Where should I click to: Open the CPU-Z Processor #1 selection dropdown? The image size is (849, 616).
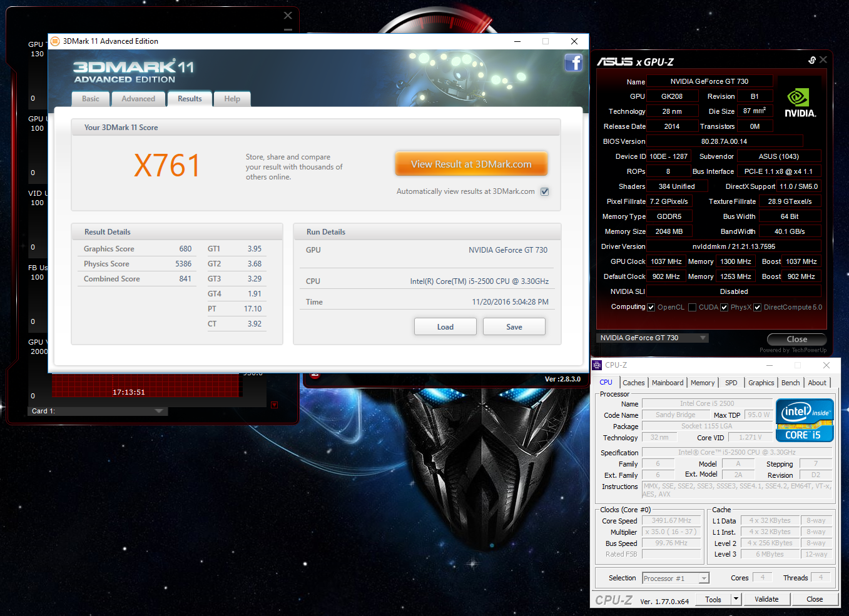pyautogui.click(x=676, y=578)
